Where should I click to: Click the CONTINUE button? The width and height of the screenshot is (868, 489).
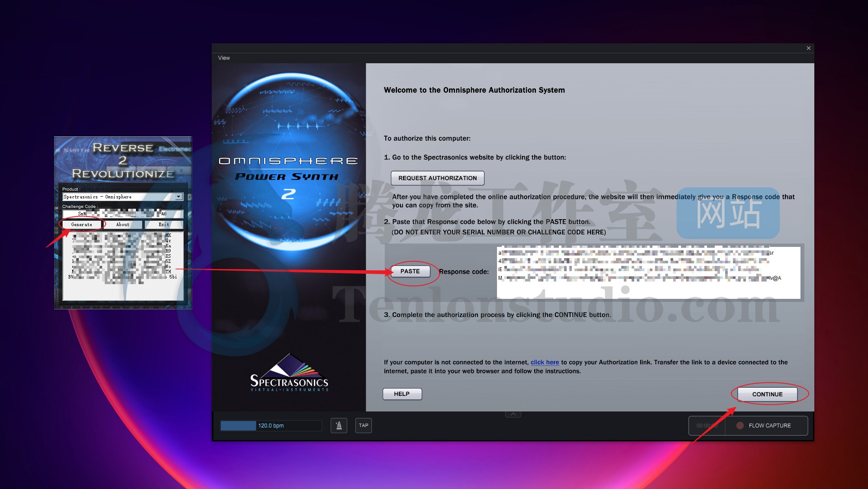point(767,394)
